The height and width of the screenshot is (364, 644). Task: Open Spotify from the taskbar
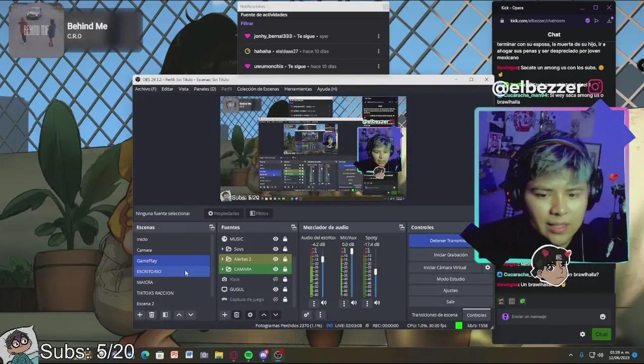(x=248, y=355)
